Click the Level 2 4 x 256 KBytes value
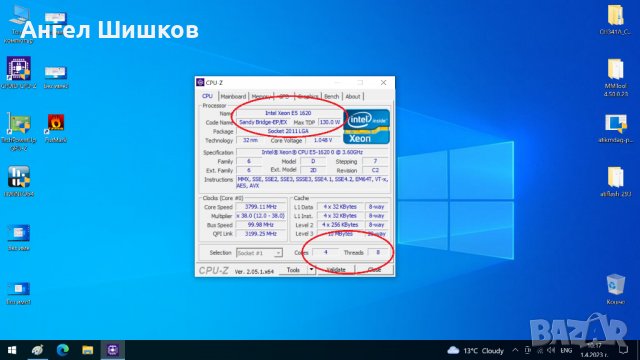 point(340,225)
